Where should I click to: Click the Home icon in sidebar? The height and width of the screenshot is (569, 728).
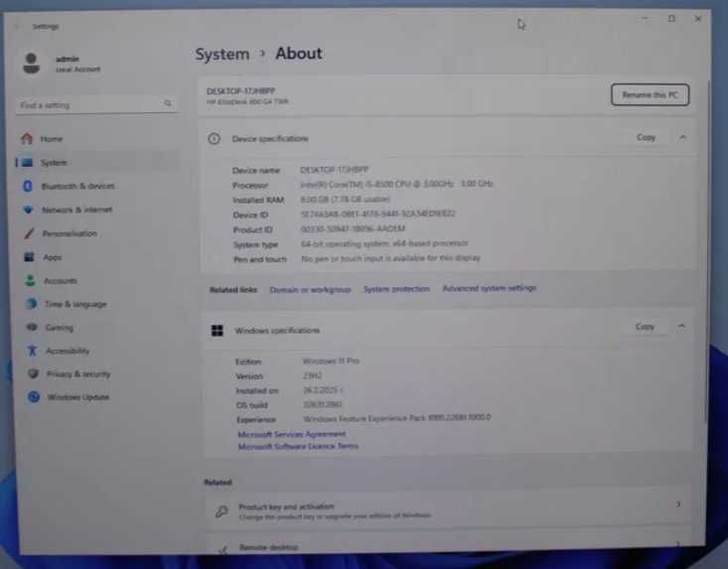pyautogui.click(x=27, y=138)
